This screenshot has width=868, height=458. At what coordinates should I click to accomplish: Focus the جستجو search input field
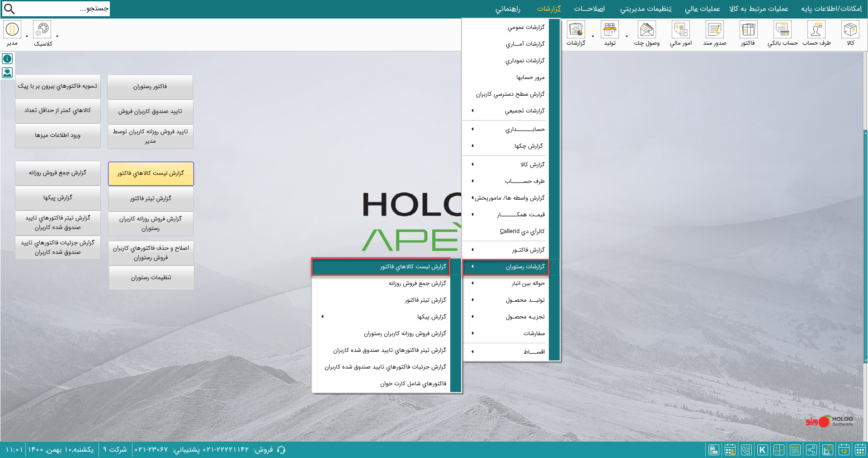(x=63, y=9)
